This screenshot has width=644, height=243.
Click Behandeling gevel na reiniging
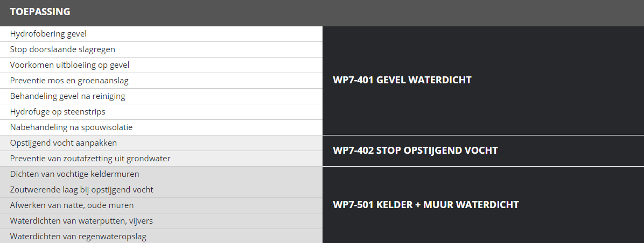67,96
